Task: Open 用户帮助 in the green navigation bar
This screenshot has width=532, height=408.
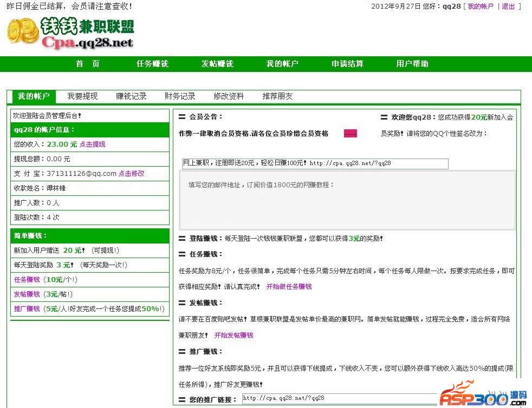Action: 412,64
